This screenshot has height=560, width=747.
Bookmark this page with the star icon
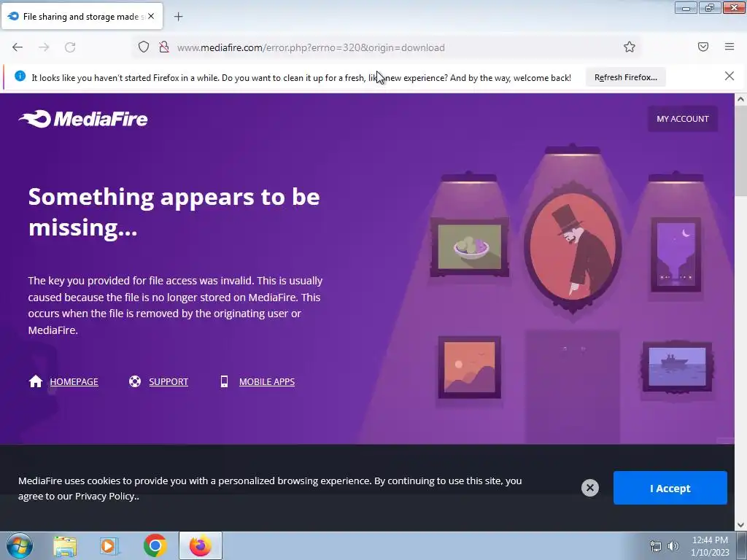click(630, 47)
